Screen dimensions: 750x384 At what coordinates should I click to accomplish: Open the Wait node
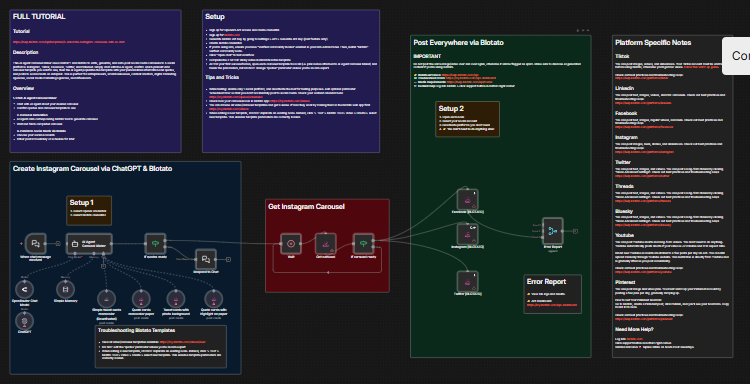point(290,244)
